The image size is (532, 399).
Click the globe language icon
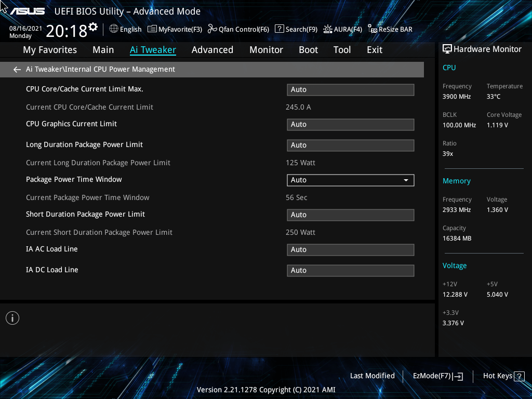click(114, 29)
